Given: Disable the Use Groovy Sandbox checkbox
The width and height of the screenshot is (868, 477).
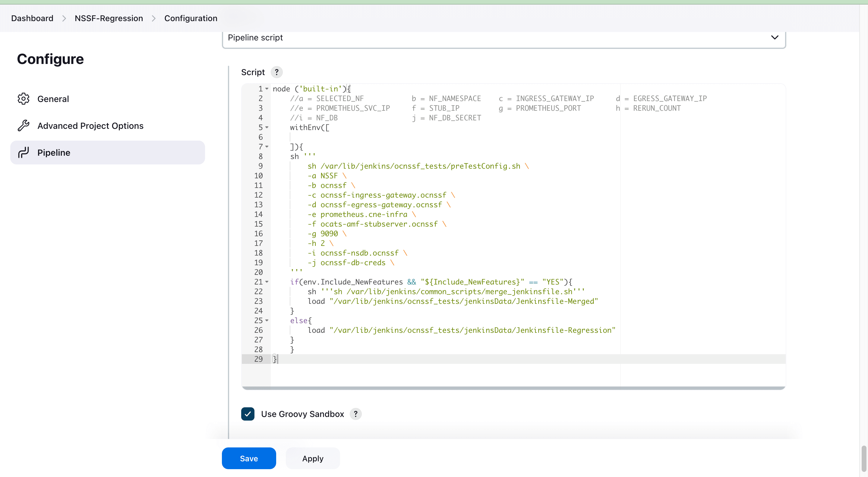Looking at the screenshot, I should (x=248, y=414).
